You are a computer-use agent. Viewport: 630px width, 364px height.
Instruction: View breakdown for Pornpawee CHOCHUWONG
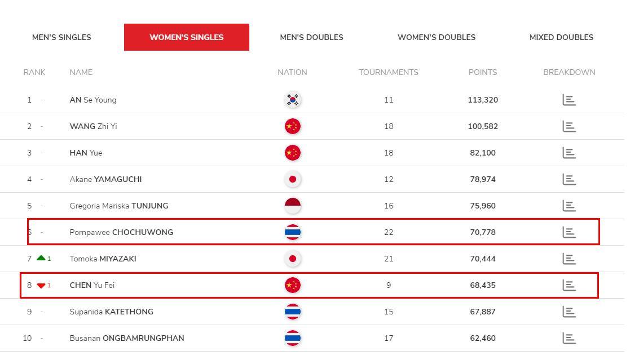[x=569, y=232]
